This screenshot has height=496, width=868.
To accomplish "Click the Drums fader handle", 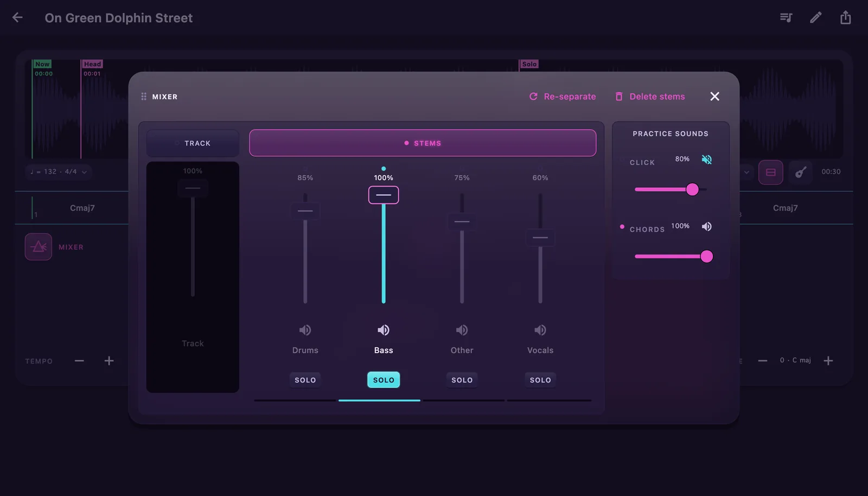I will pos(305,211).
